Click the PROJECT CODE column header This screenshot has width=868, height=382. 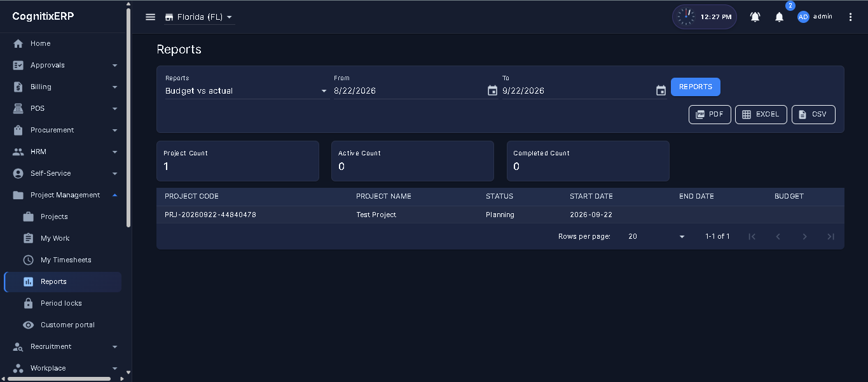191,196
